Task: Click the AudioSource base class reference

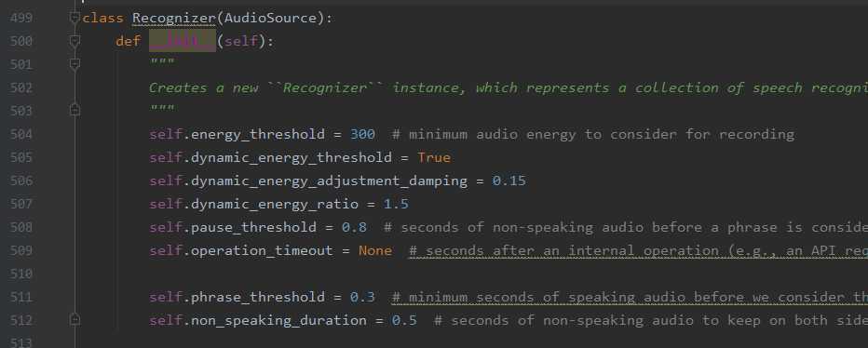Action: coord(269,18)
